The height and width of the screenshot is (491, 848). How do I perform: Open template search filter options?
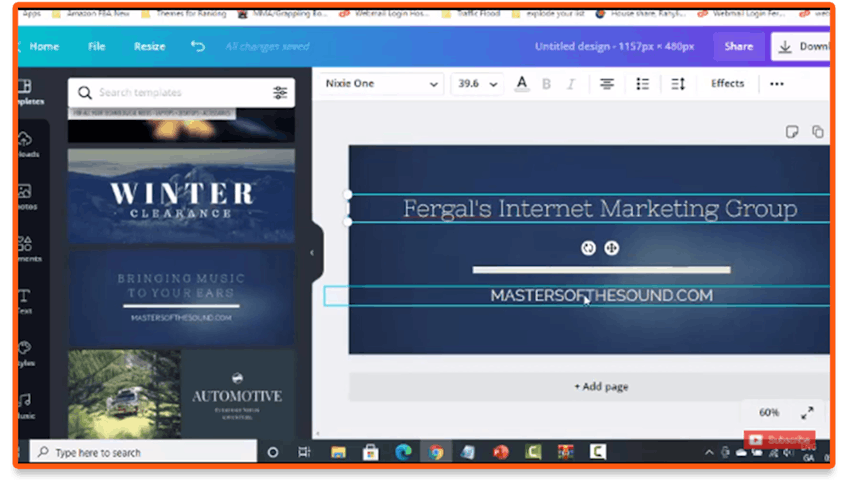(280, 92)
